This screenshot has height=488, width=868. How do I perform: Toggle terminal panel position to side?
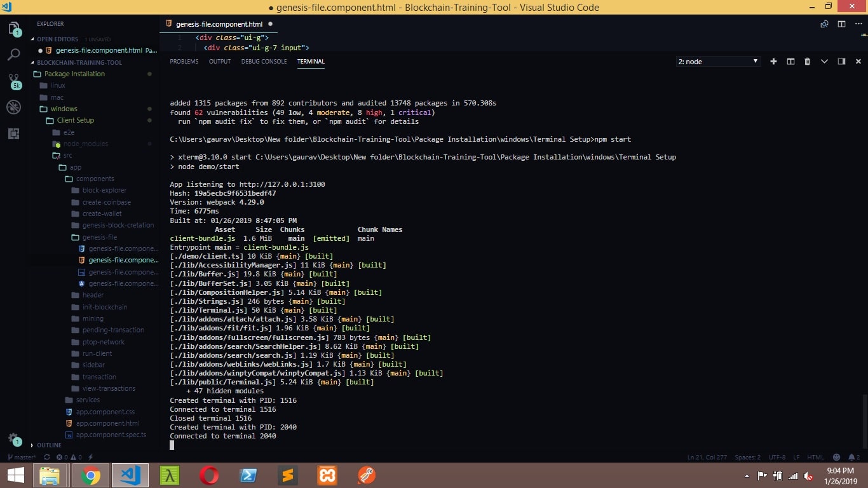pyautogui.click(x=841, y=62)
